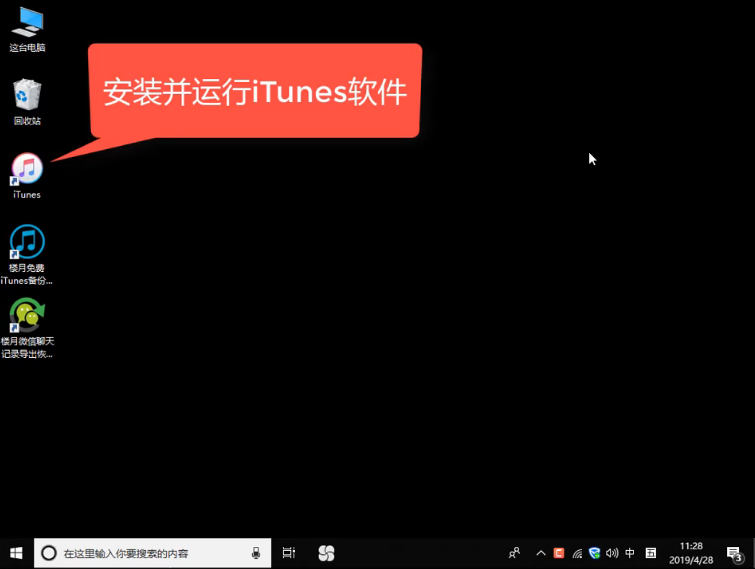Switch the 中 input language indicator
This screenshot has height=569, width=755.
629,553
